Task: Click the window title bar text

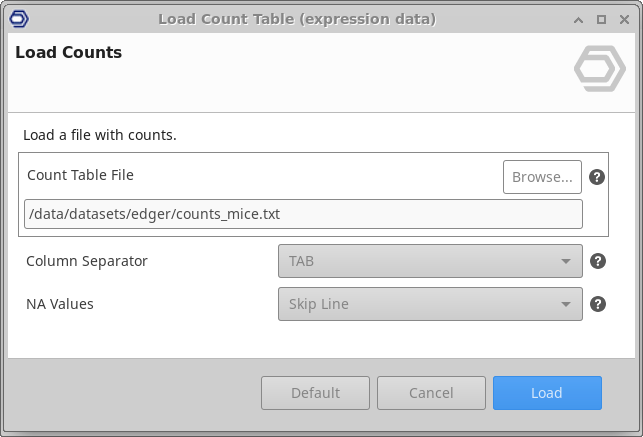Action: pyautogui.click(x=296, y=19)
